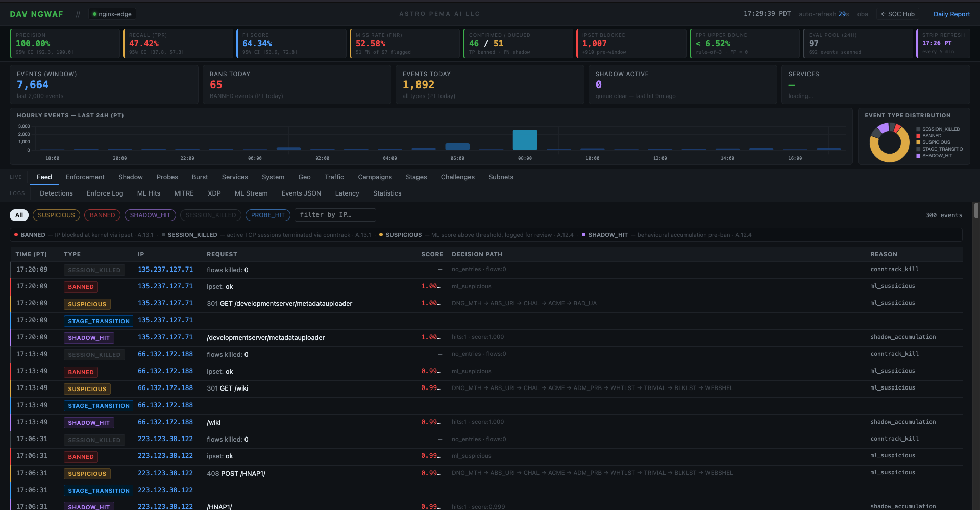Open the Enforce Log tab

point(105,193)
